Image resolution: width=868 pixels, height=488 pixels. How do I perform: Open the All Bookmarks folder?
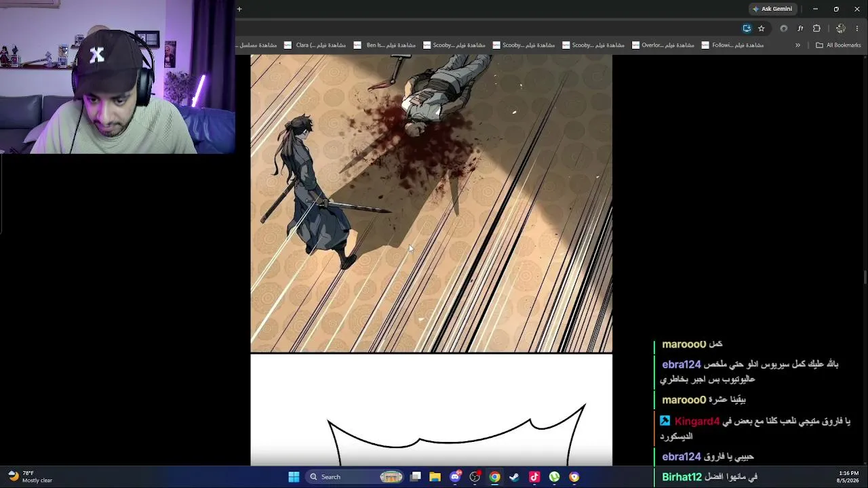click(x=838, y=45)
